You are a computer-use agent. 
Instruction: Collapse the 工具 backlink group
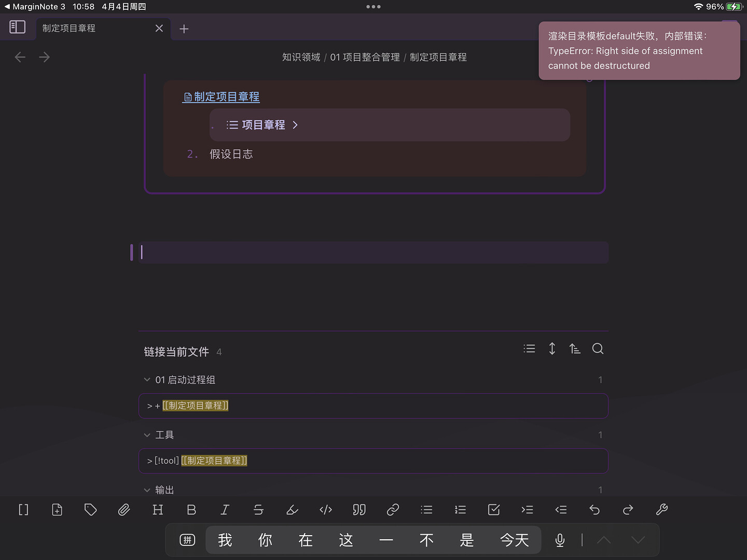click(x=147, y=435)
